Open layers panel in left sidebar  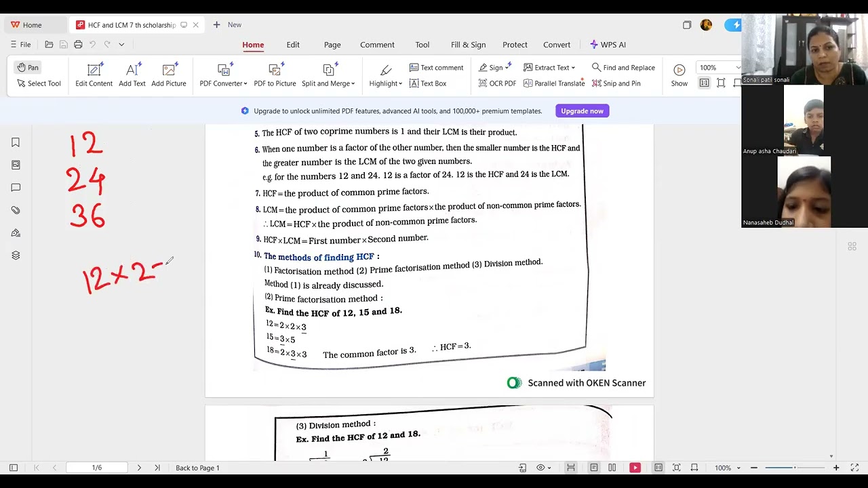[x=16, y=256]
